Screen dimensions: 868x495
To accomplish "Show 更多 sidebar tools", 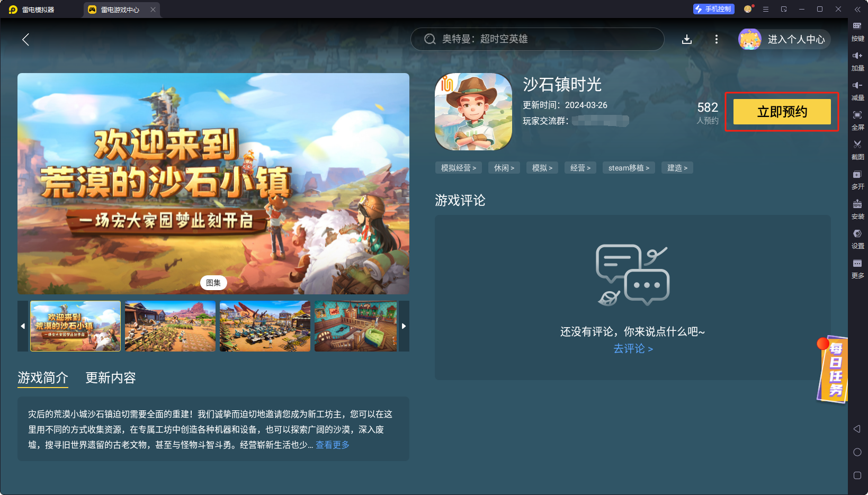I will 857,269.
